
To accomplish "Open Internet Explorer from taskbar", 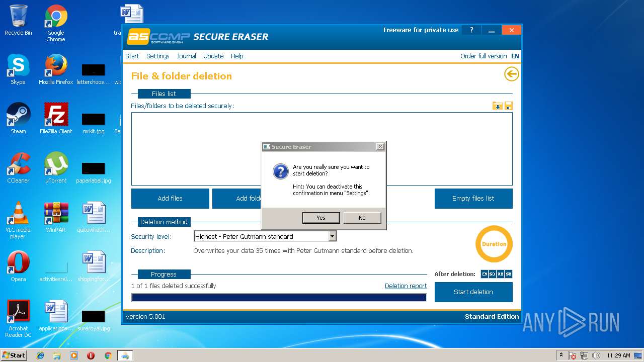I will pyautogui.click(x=40, y=355).
